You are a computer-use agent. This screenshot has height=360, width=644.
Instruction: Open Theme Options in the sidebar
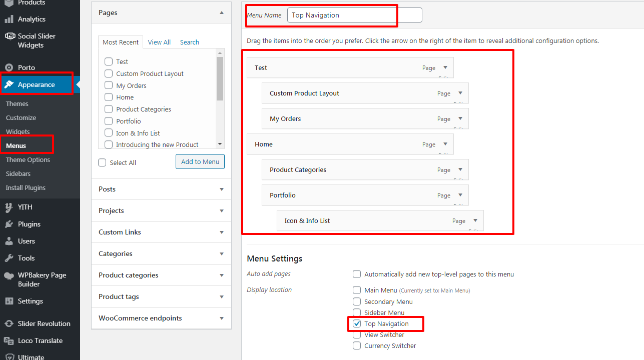(28, 159)
